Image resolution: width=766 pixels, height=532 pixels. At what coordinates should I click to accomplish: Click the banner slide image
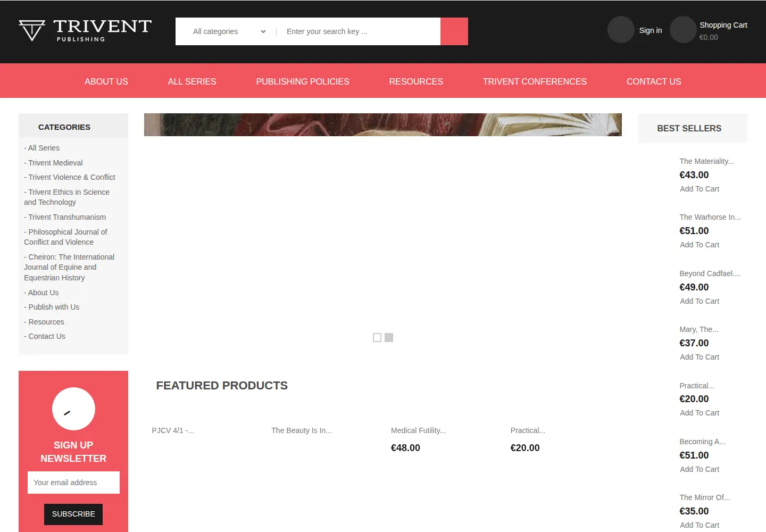383,125
